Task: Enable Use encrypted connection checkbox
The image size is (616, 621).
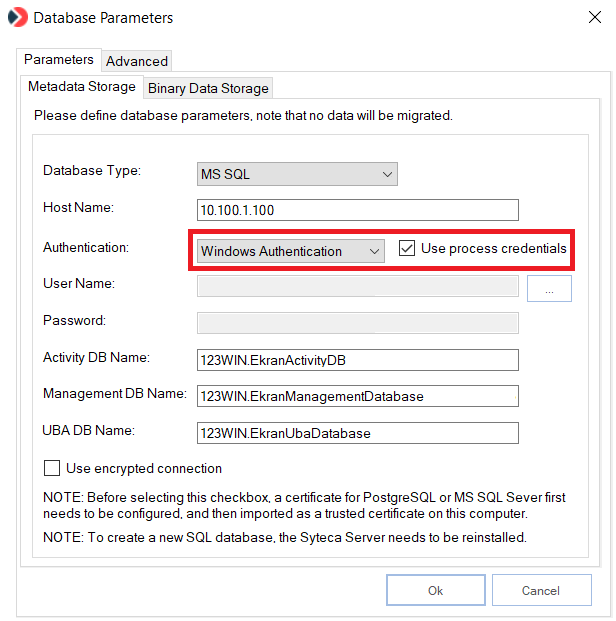Action: pos(52,469)
